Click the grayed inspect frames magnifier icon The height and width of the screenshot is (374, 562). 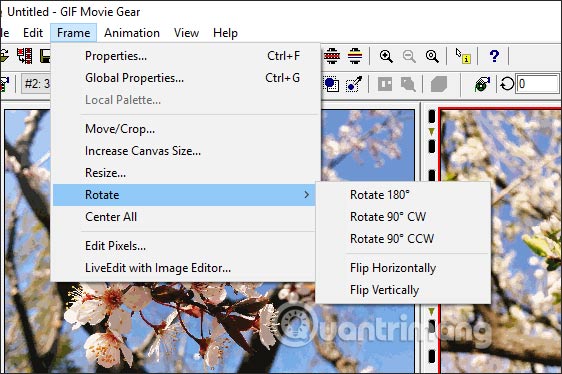pyautogui.click(x=408, y=84)
